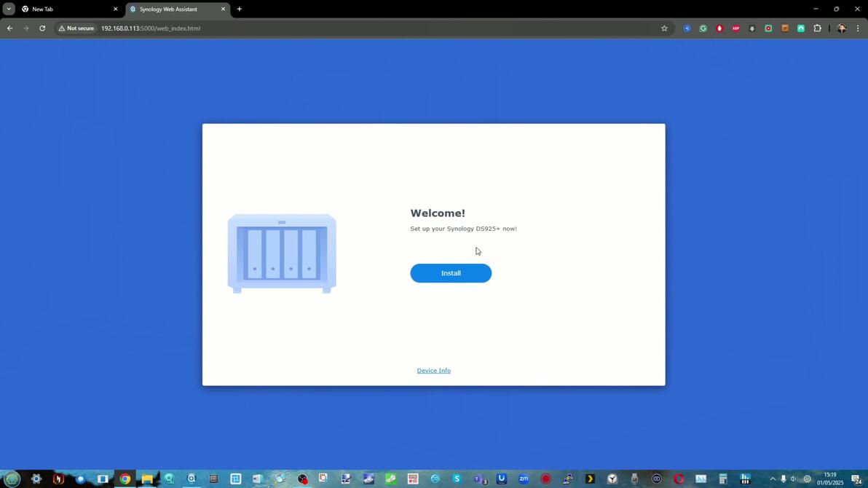Open File Explorer from taskbar
This screenshot has width=868, height=488.
tap(147, 479)
